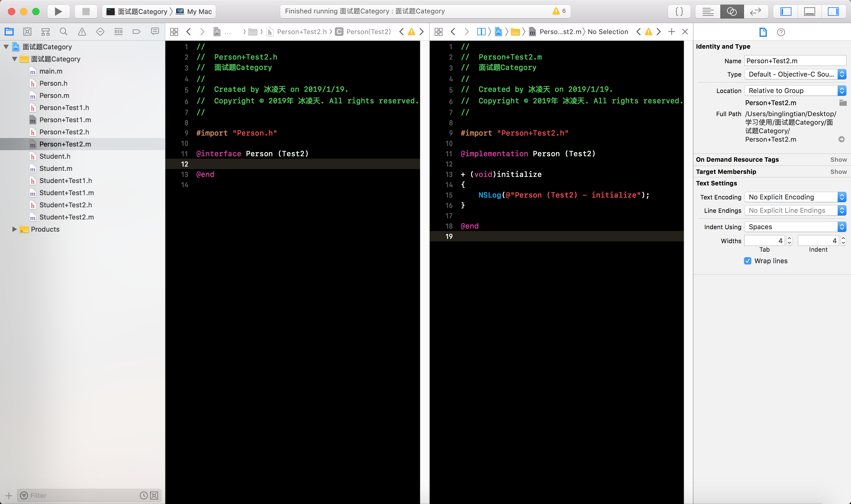851x504 pixels.
Task: Open the Find navigator magnifier icon
Action: (64, 32)
